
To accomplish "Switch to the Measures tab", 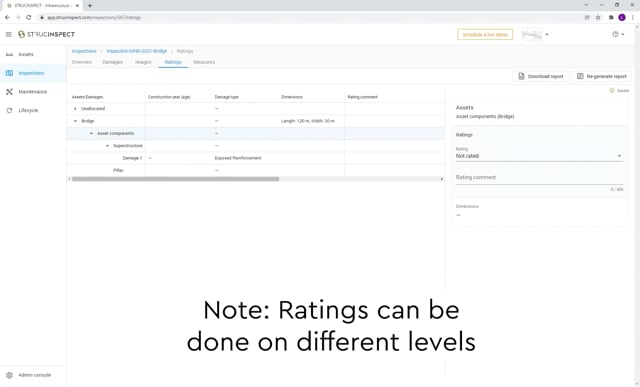I will [204, 62].
